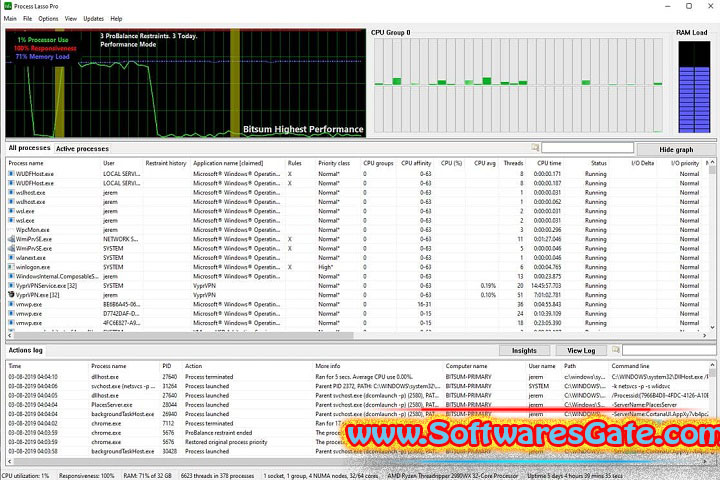This screenshot has width=720, height=480.
Task: Click VyprVPN.exe [32] application icon
Action: (11, 295)
